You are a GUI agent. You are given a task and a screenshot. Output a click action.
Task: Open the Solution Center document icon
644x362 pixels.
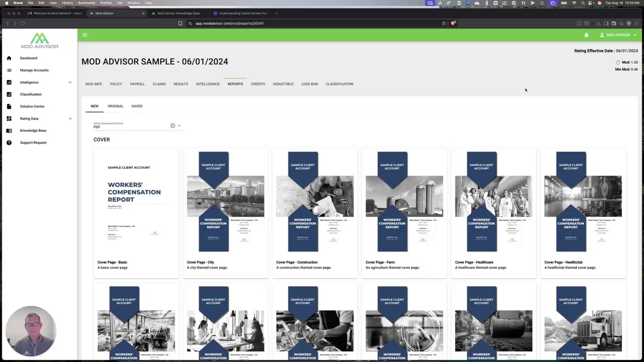[9, 107]
